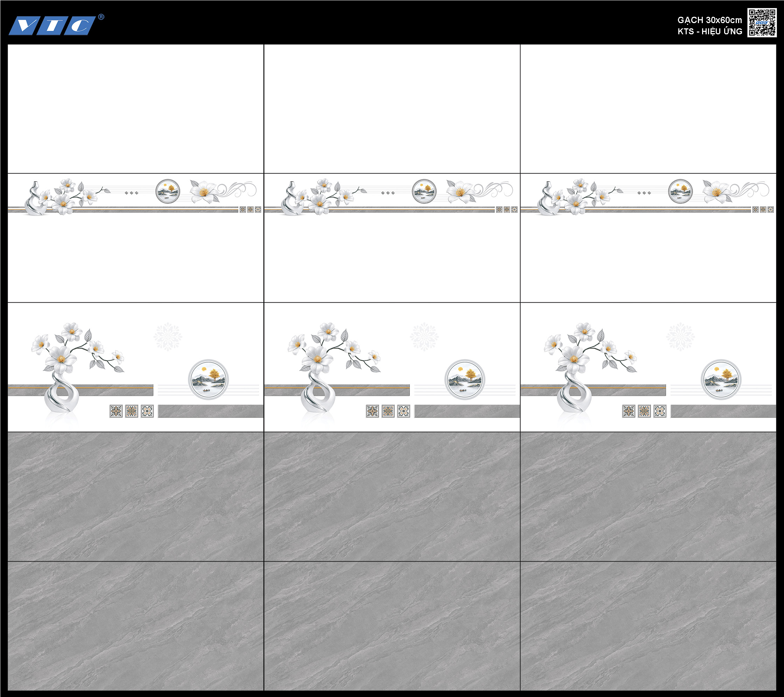Screen dimensions: 784x697
Task: Click the three small diamonds in the left border tile
Action: (x=132, y=192)
